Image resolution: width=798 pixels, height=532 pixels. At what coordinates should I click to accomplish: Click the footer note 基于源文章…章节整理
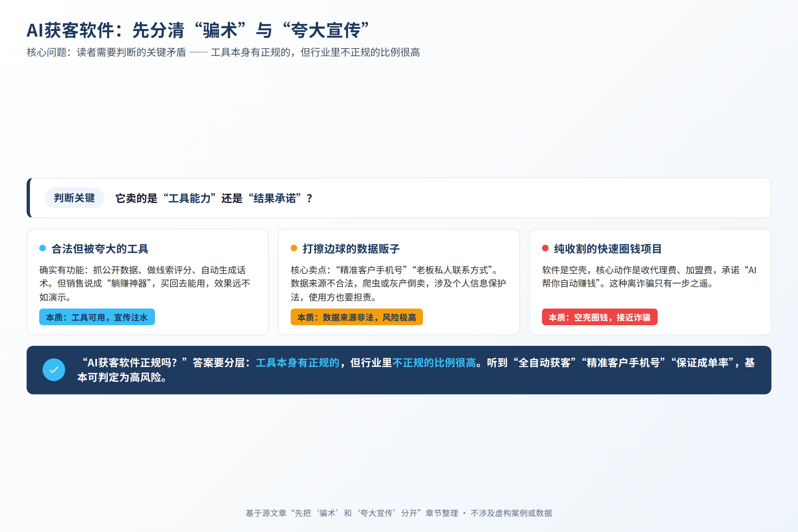[352, 513]
